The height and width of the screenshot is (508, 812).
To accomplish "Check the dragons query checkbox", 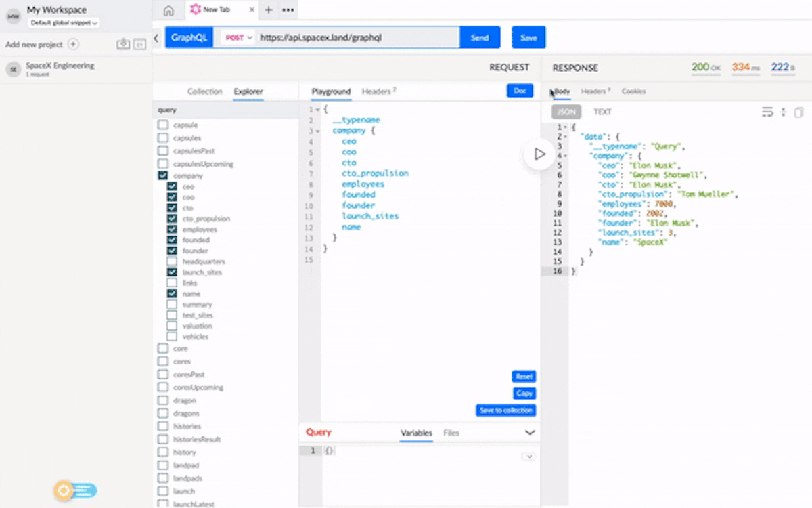I will (x=162, y=413).
